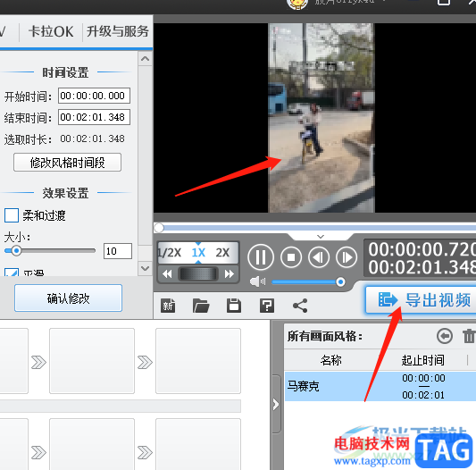
Task: Click the 起止时间 column header
Action: click(423, 360)
